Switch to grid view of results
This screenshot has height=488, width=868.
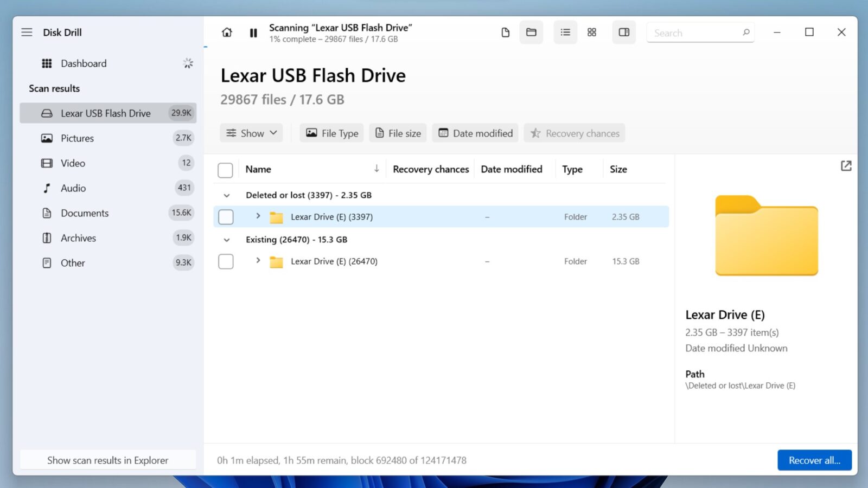pos(591,33)
